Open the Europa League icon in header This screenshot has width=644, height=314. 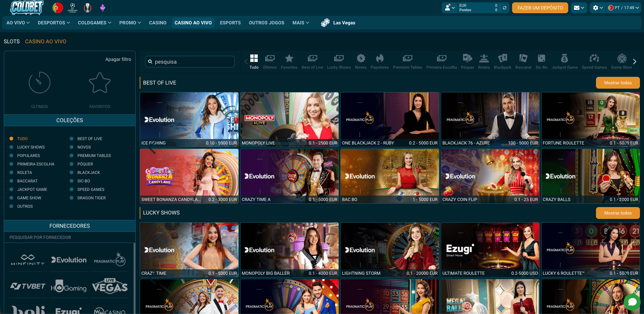(x=88, y=7)
